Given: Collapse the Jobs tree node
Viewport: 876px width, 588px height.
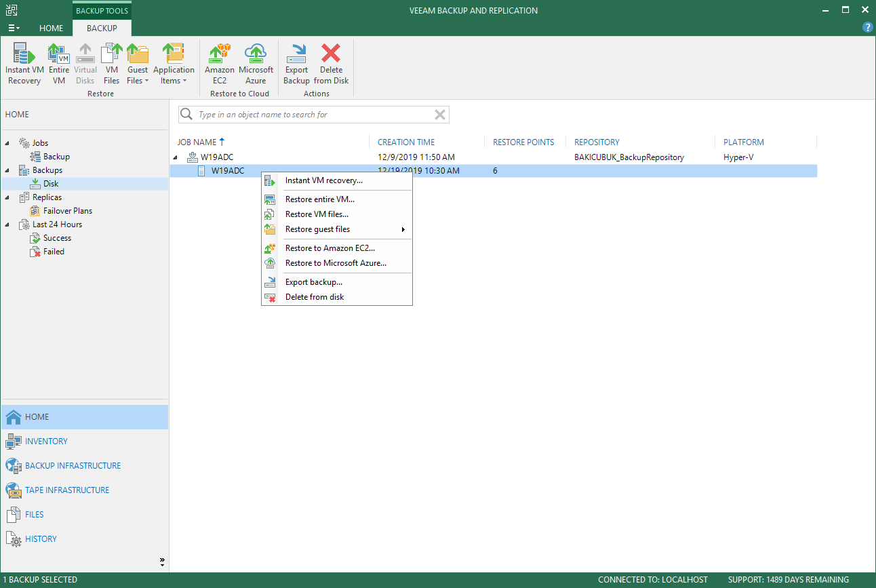Looking at the screenshot, I should pyautogui.click(x=7, y=143).
